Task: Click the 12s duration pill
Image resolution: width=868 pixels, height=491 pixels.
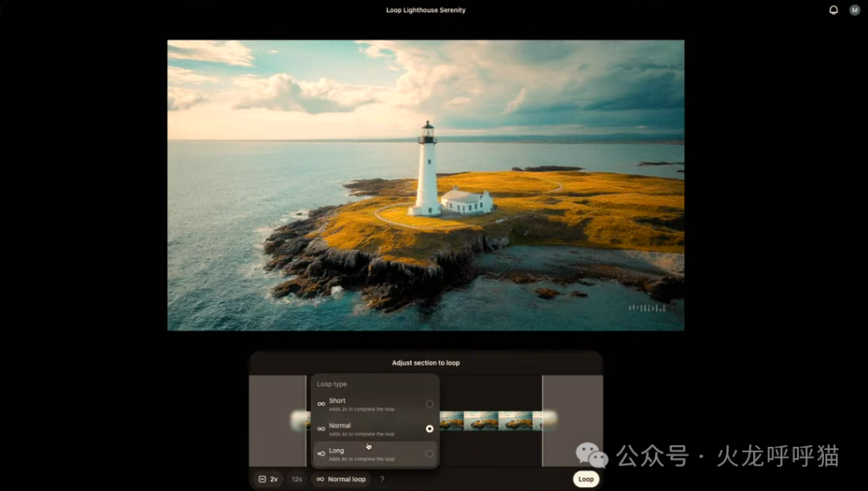Action: (297, 480)
